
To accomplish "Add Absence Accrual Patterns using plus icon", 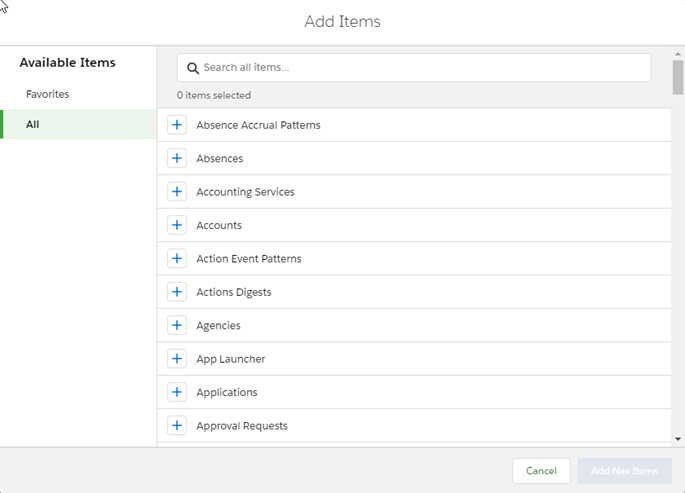I will tap(177, 125).
